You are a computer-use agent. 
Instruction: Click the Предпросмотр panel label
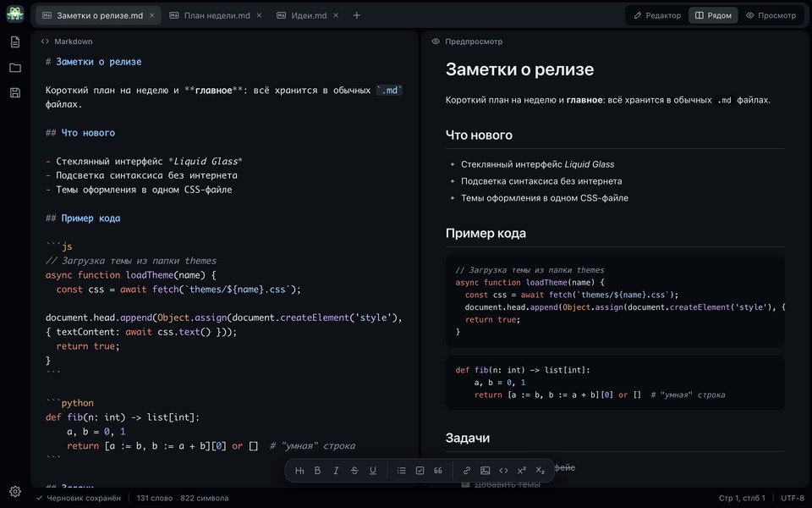pos(474,41)
